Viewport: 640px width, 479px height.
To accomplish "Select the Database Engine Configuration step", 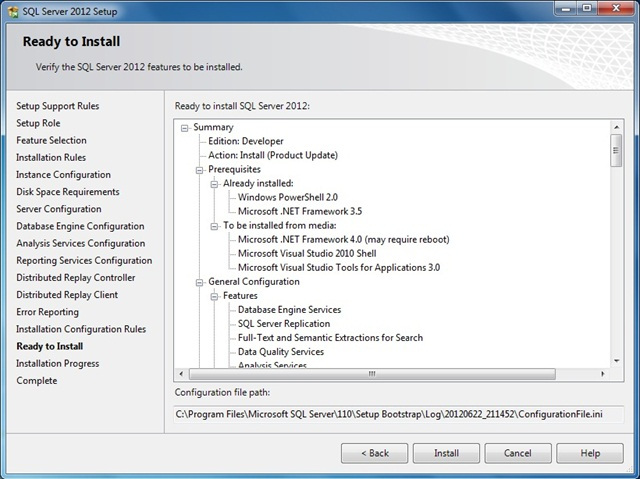I will [80, 226].
